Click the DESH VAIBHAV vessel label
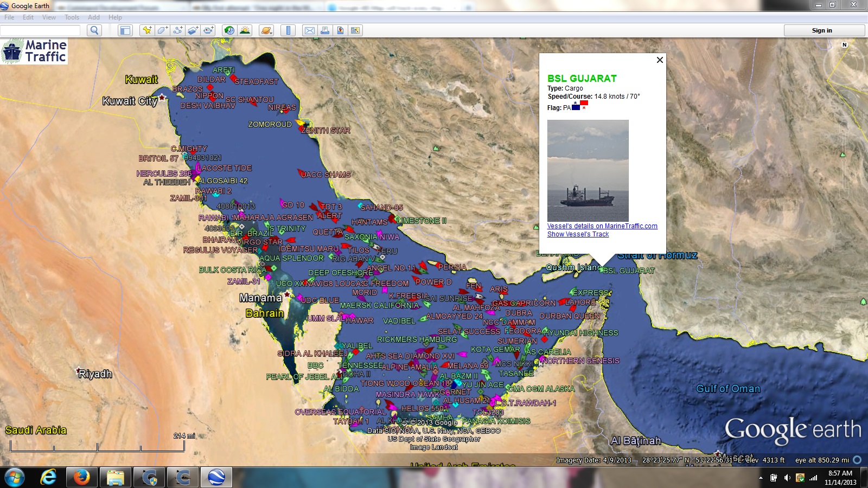Viewport: 868px width, 488px height. click(x=208, y=106)
